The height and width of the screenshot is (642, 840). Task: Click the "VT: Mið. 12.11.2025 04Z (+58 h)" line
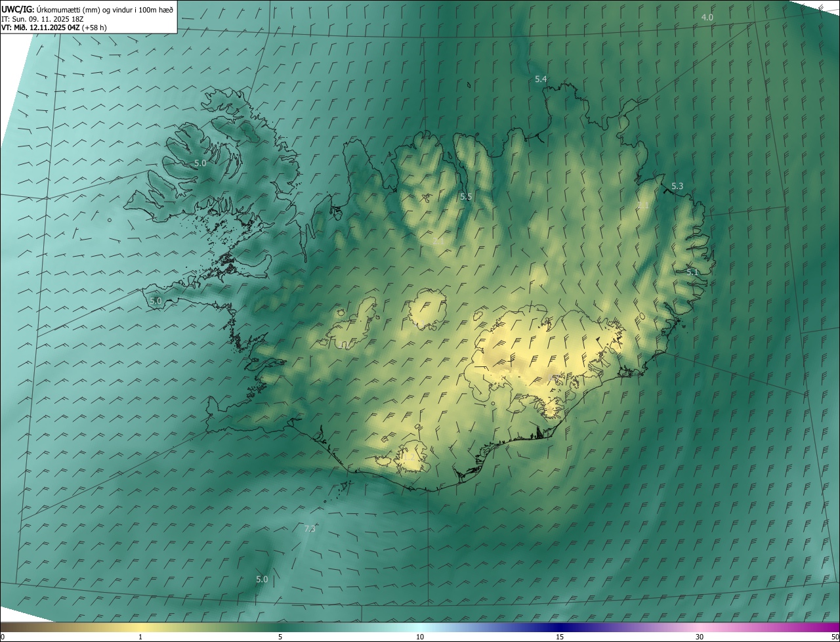click(x=54, y=27)
